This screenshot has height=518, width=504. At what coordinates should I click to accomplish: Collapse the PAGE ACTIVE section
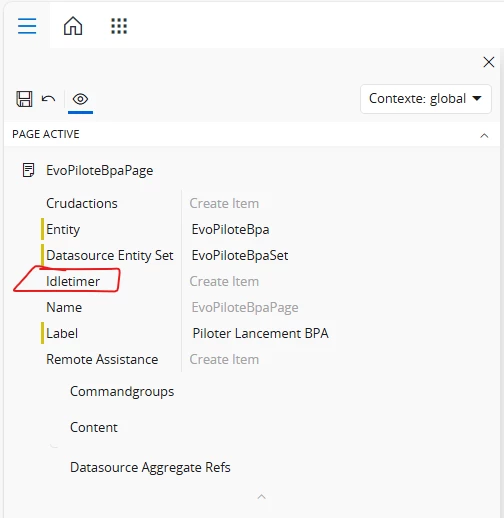coord(484,135)
